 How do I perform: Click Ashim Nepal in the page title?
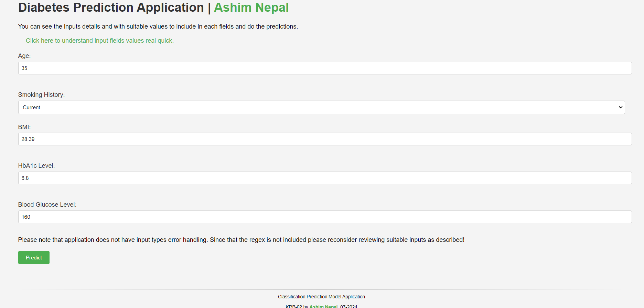(251, 8)
